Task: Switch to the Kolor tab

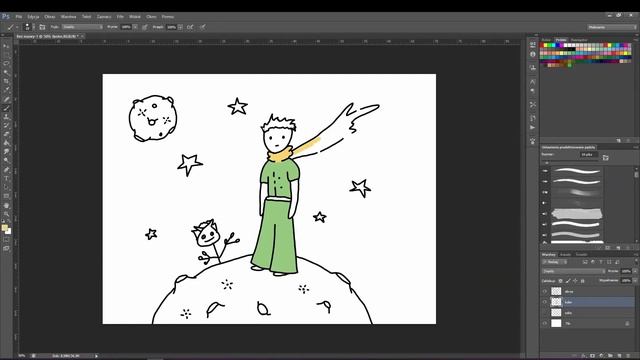Action: 546,40
